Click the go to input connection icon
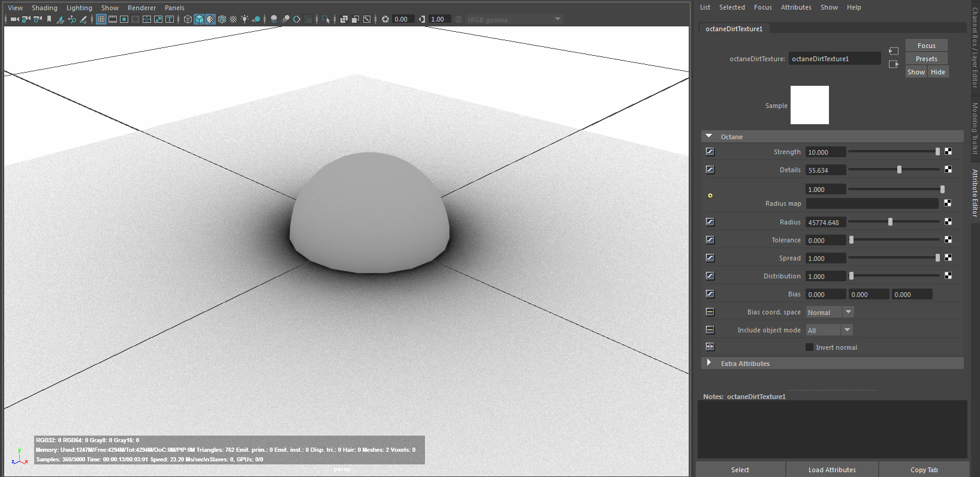 click(894, 52)
